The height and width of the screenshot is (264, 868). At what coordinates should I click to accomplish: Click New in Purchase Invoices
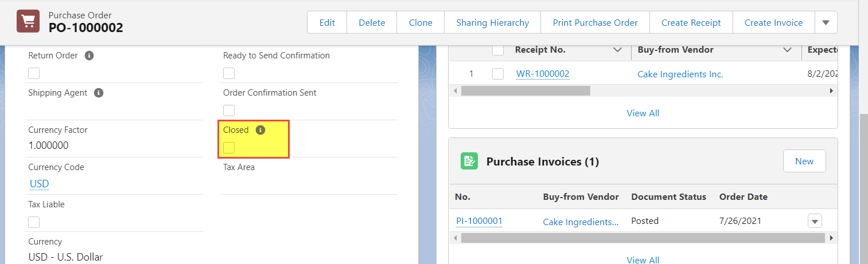(804, 161)
